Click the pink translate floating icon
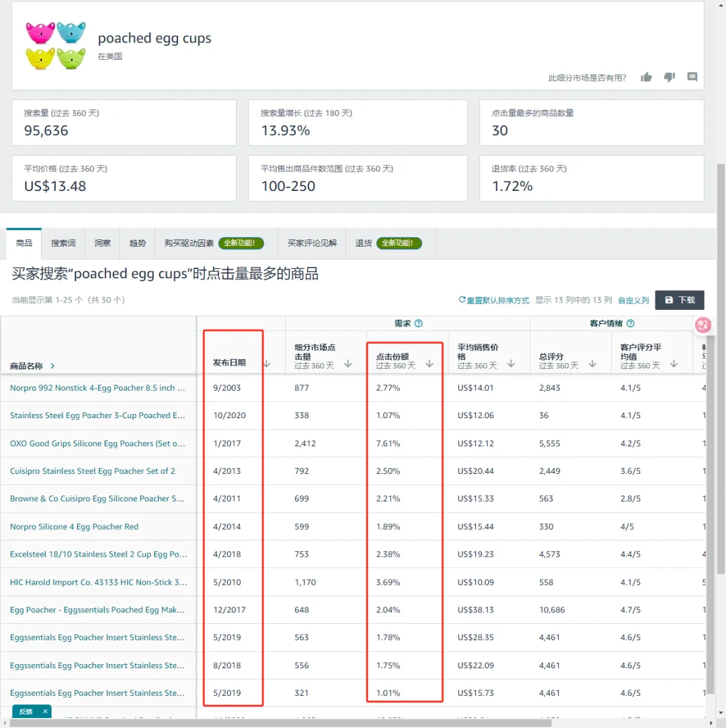This screenshot has width=726, height=728. [702, 325]
